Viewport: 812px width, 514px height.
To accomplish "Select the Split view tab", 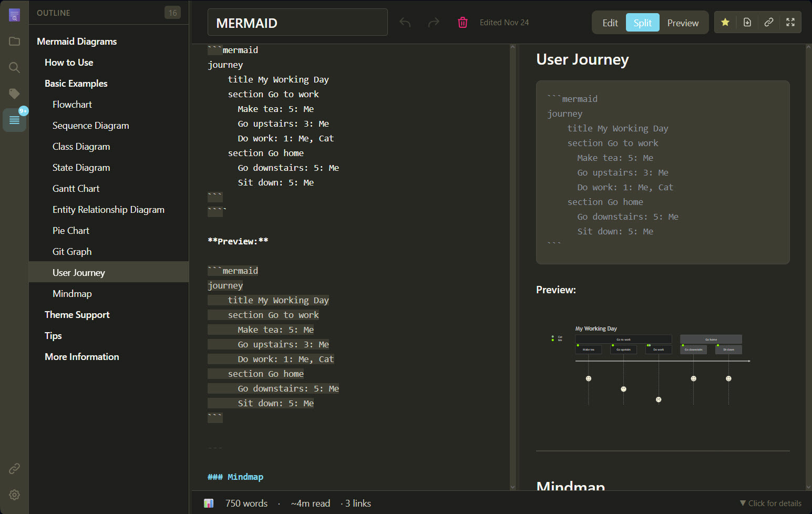I will coord(642,22).
